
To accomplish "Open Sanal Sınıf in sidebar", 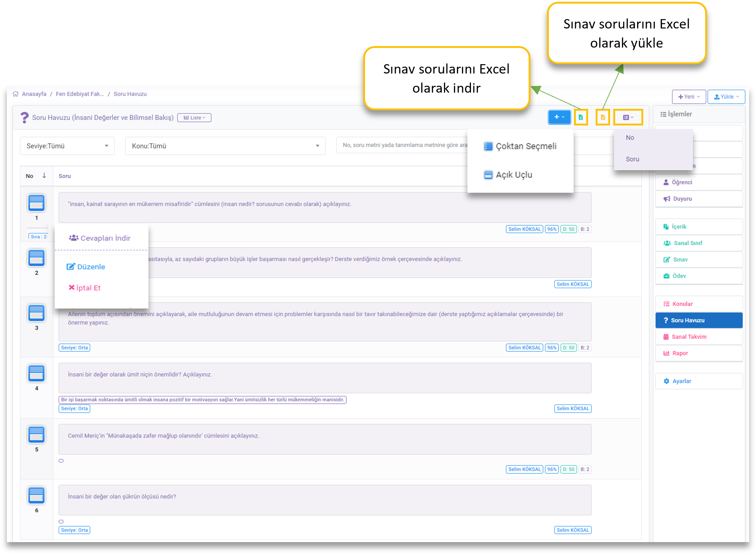I will tap(688, 243).
